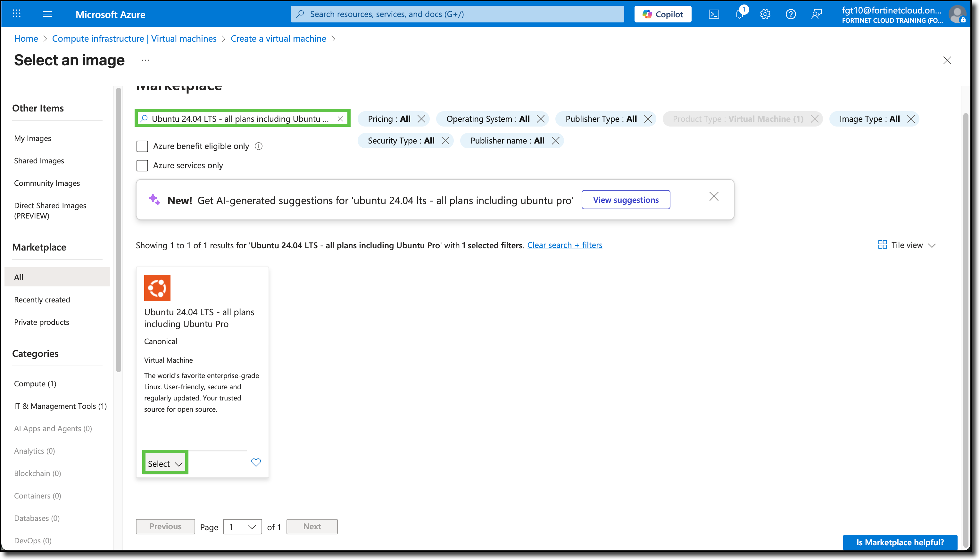Image resolution: width=980 pixels, height=560 pixels.
Task: Enable Azure benefit eligible only
Action: [x=142, y=146]
